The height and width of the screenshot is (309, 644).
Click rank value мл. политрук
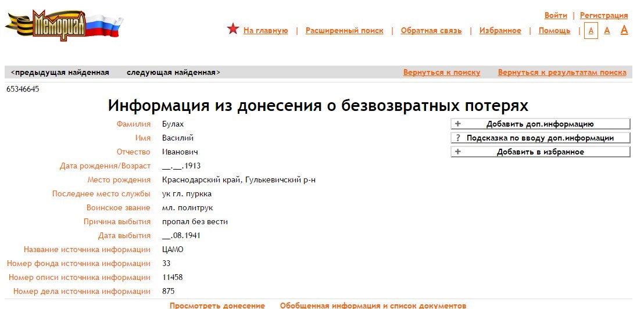(x=188, y=207)
